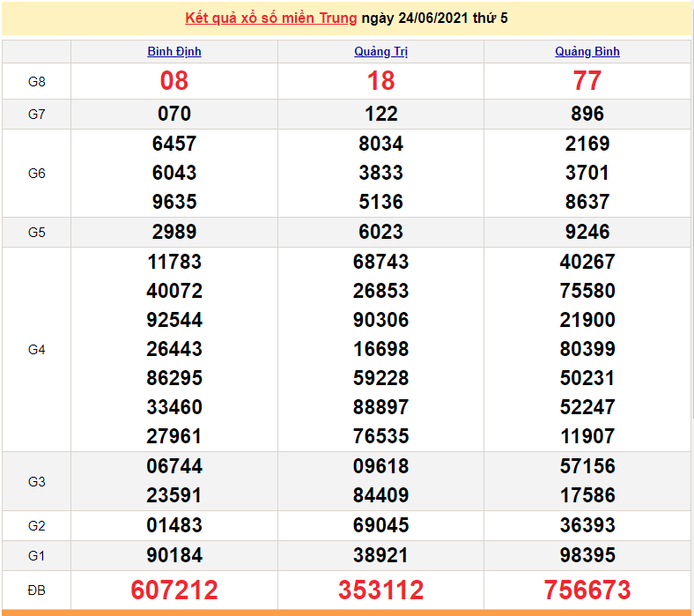Select the Bình Định special prize 607212

coord(174,590)
